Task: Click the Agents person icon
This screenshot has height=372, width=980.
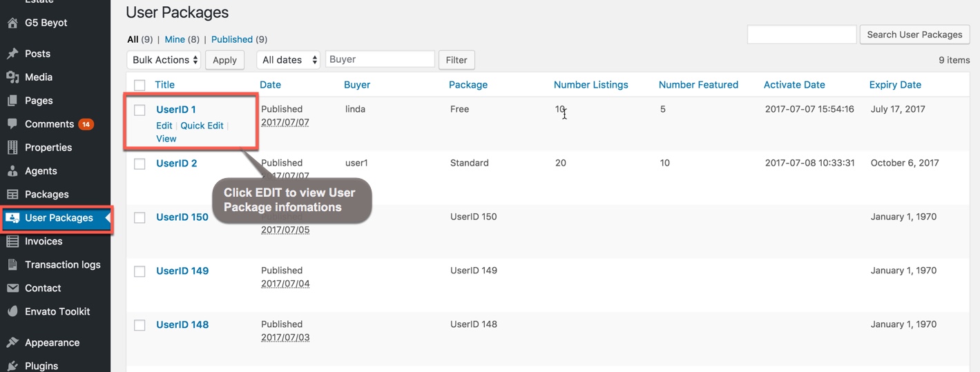Action: [12, 171]
